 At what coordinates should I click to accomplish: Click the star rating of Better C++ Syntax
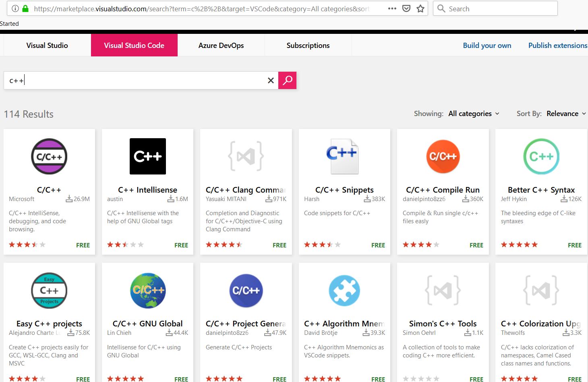point(519,245)
